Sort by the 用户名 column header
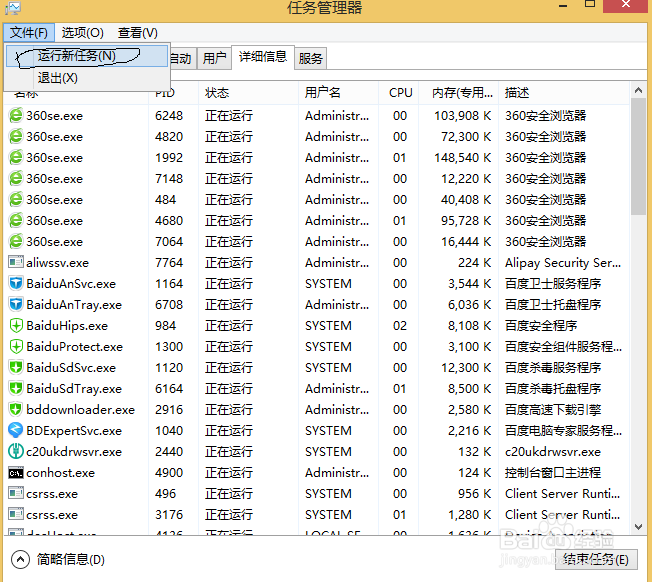Viewport: 652px width, 582px height. tap(338, 92)
